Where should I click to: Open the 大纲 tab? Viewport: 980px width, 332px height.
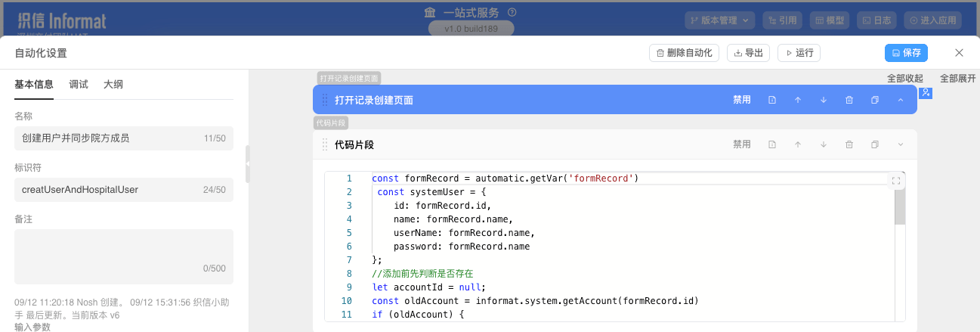(113, 85)
